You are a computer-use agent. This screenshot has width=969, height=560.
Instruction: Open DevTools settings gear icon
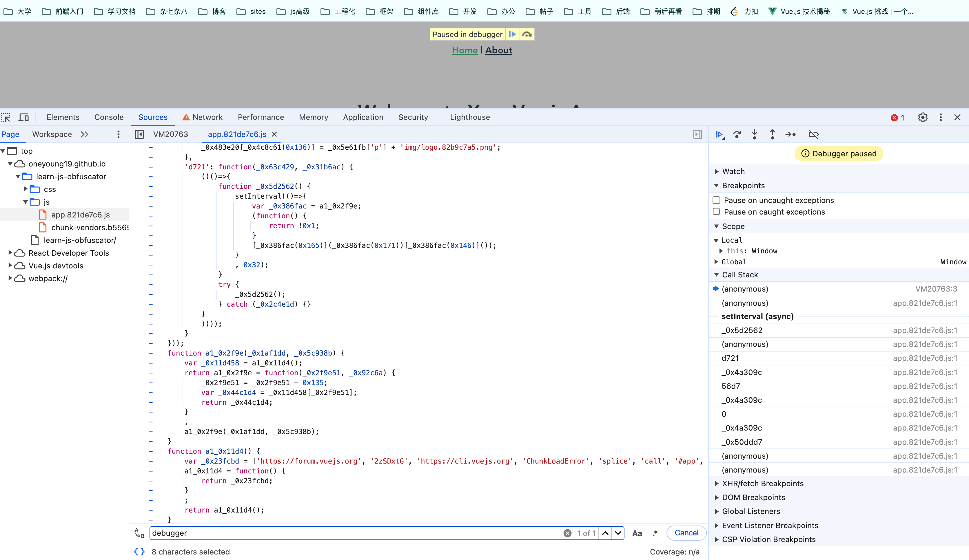922,117
